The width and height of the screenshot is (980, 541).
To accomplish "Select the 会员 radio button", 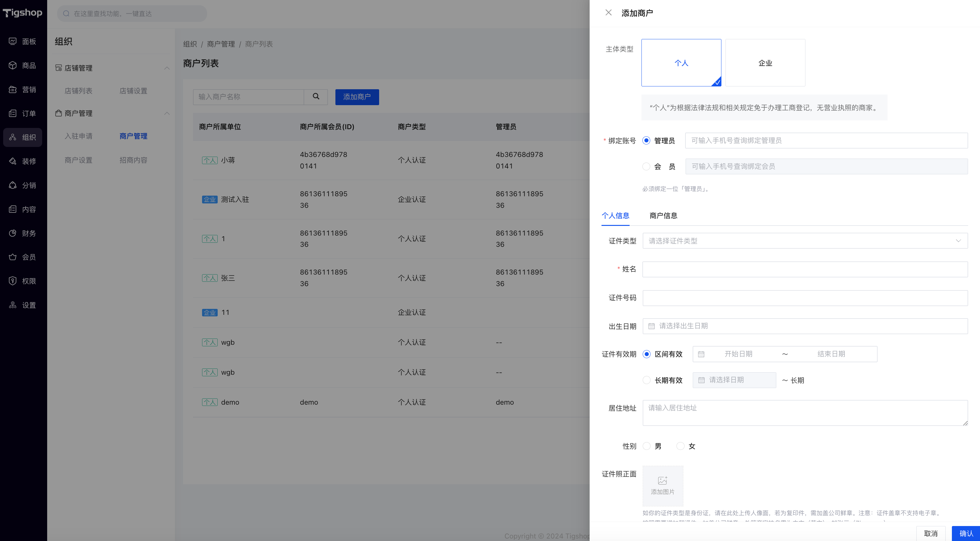I will point(646,167).
